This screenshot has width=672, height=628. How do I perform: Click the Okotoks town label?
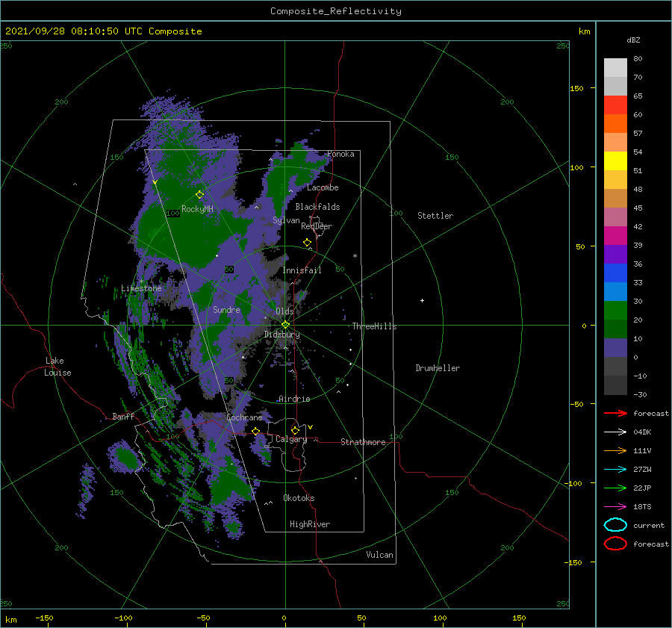pos(299,498)
